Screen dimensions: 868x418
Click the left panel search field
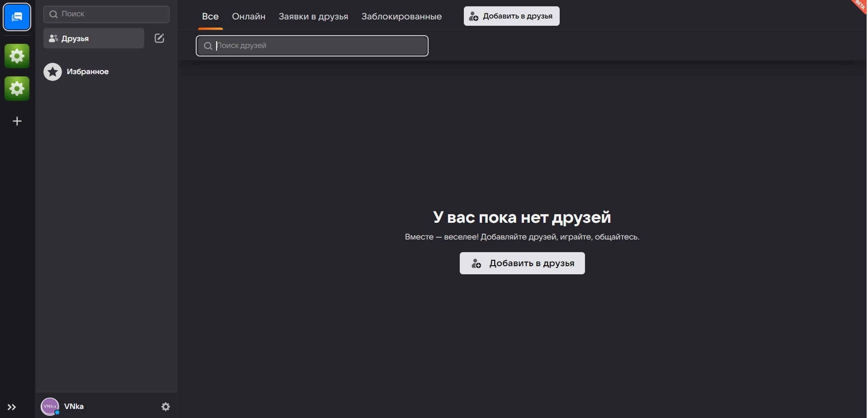106,14
